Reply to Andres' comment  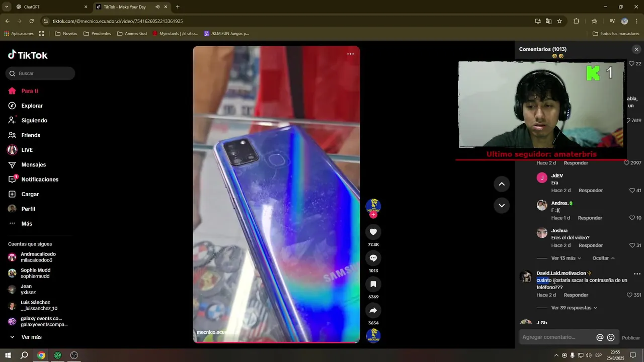point(590,218)
